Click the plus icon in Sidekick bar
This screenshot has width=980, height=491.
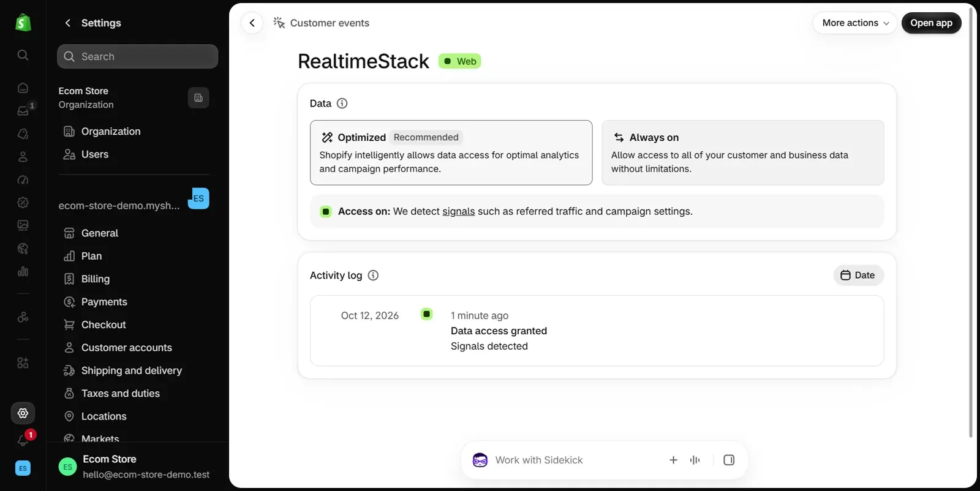pos(673,460)
